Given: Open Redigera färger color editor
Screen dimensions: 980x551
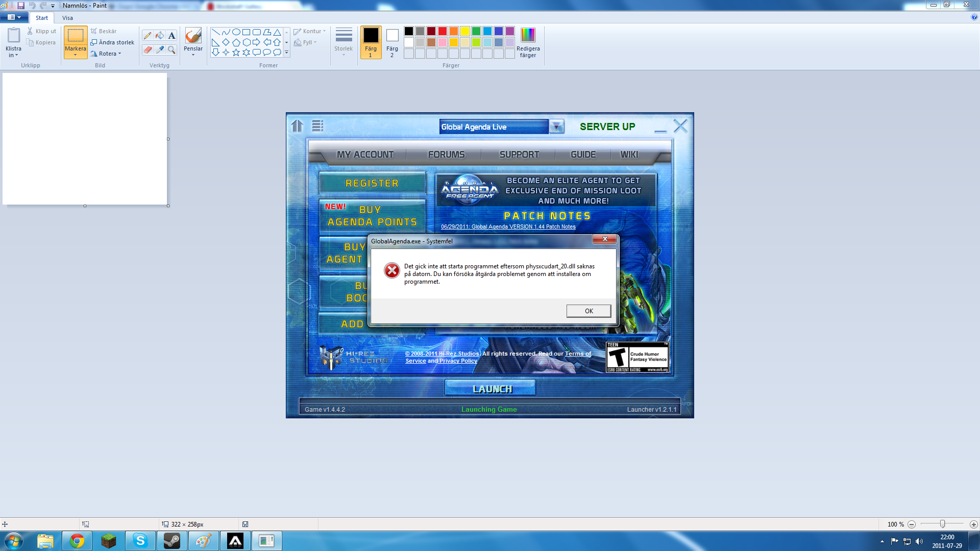Looking at the screenshot, I should [x=528, y=42].
